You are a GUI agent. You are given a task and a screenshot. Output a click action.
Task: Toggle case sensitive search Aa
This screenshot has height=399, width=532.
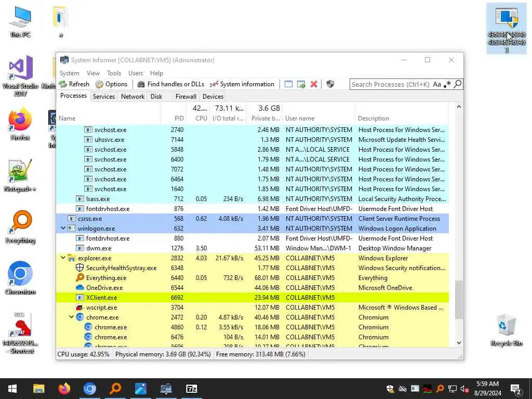tap(437, 84)
